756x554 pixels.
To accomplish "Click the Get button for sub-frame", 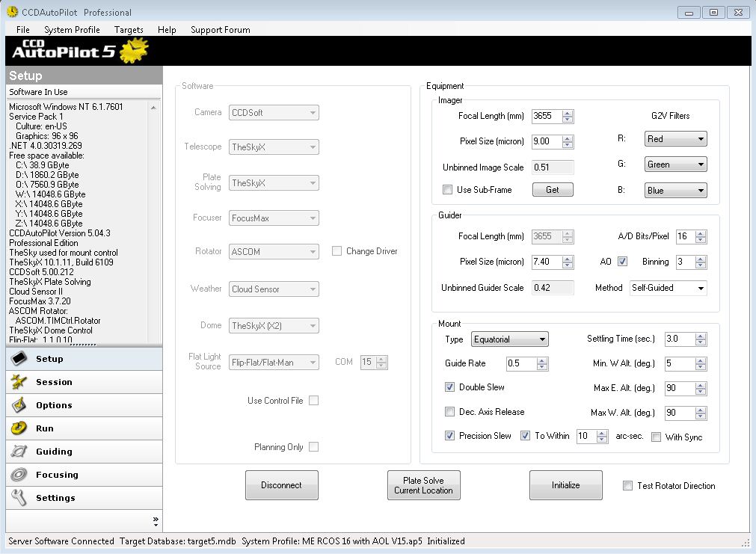I will click(553, 189).
